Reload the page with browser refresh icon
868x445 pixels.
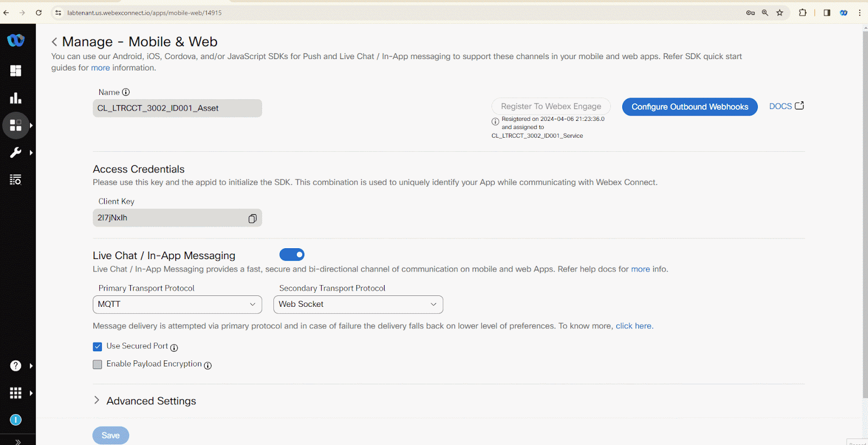[x=39, y=12]
